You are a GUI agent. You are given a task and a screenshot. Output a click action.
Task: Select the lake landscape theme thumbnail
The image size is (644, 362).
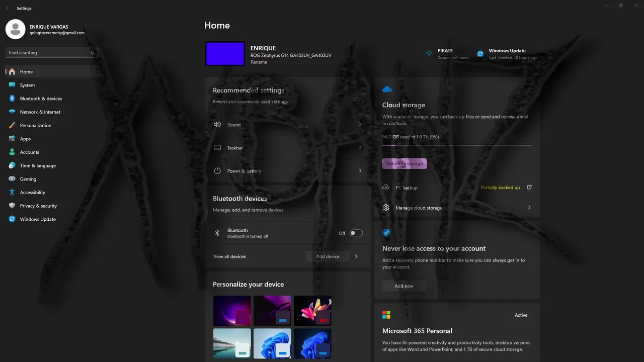tap(232, 344)
